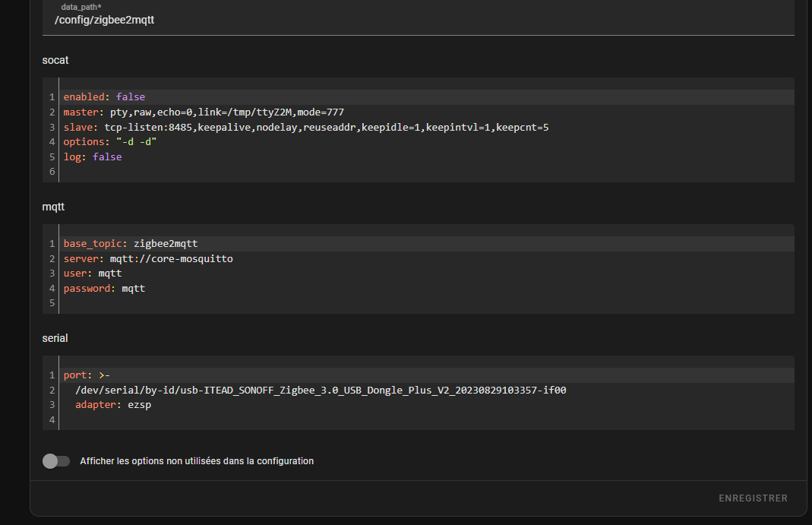
Task: Click the data_path input field
Action: pyautogui.click(x=418, y=20)
